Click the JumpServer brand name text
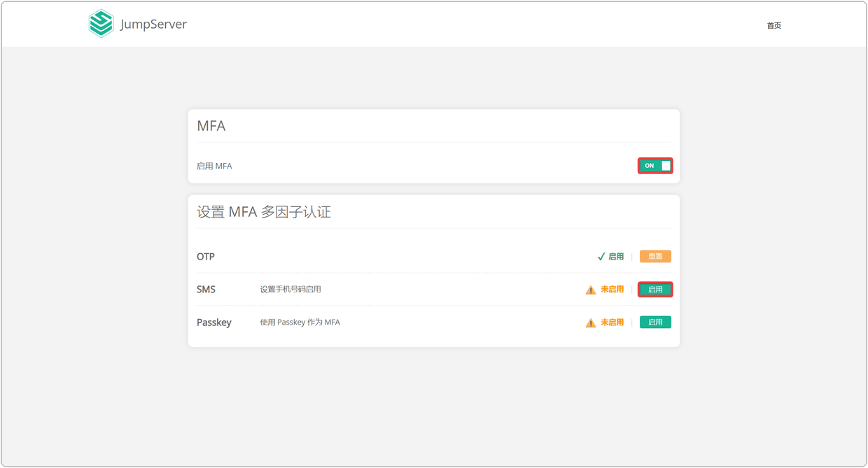 point(153,24)
